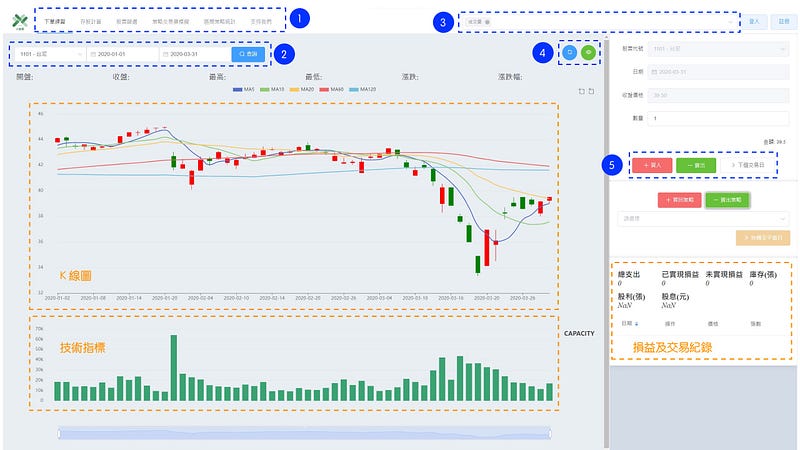Toggle the green eye visibility button
Screen dimensions: 800x450
click(x=588, y=52)
